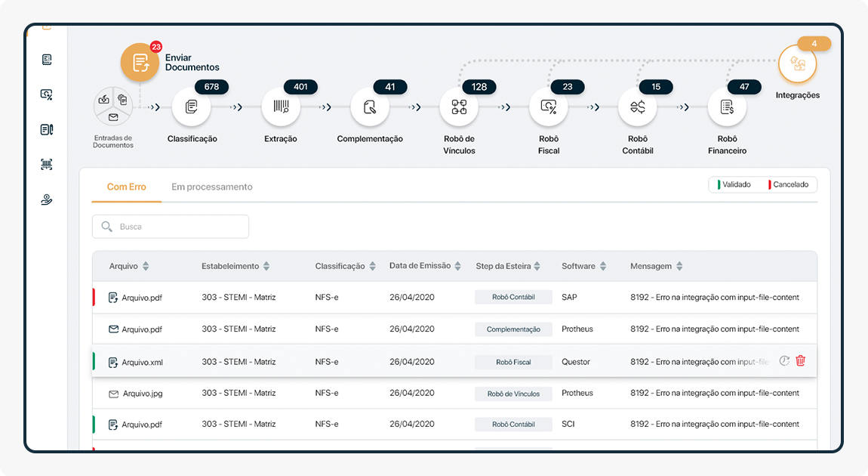Select the Com Erro tab

tap(127, 187)
